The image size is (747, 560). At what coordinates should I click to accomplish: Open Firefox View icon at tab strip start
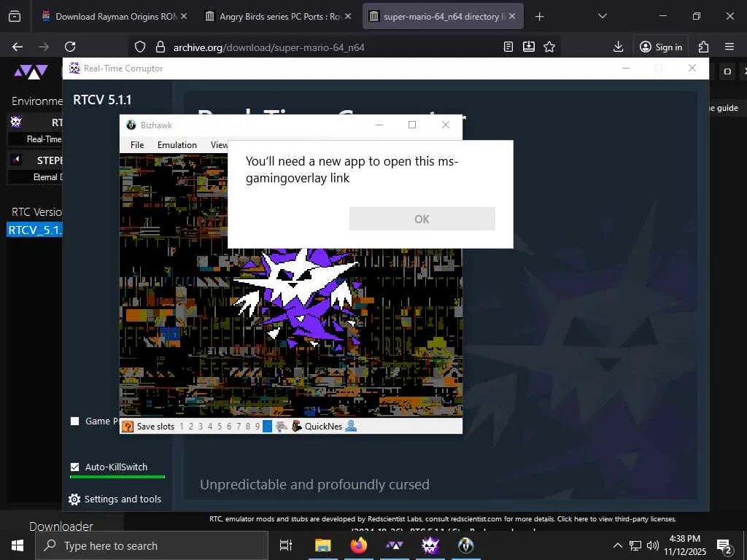point(15,17)
